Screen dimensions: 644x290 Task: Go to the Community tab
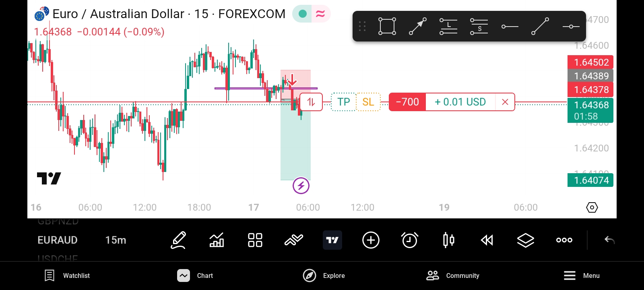click(453, 275)
